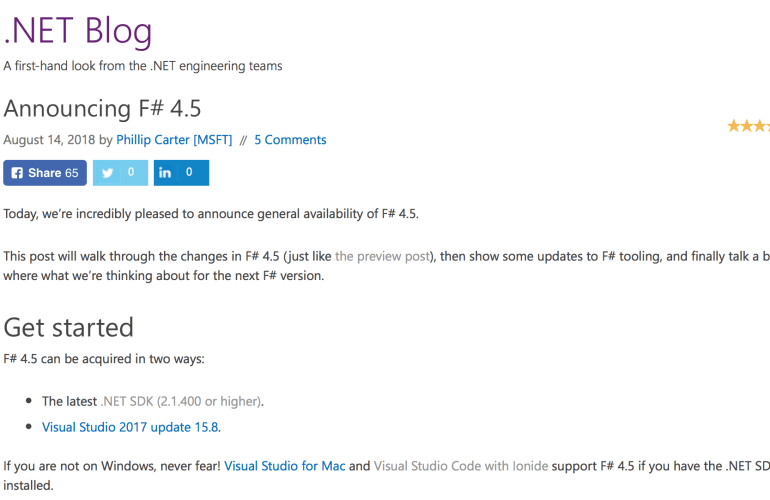Open the 'Announcing F# 4.5' post title

click(102, 107)
